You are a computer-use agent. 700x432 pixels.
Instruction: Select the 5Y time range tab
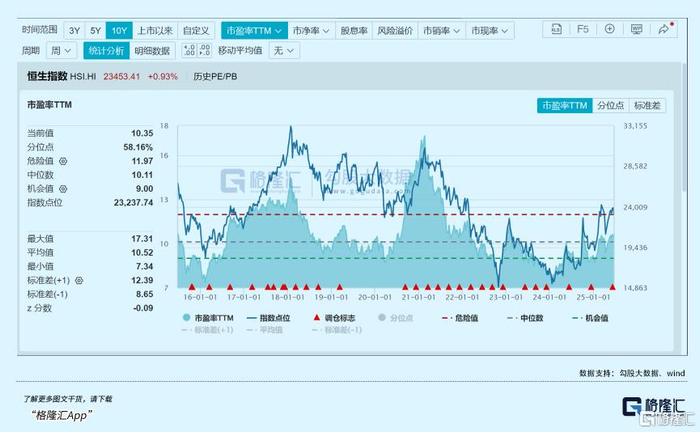coord(96,31)
